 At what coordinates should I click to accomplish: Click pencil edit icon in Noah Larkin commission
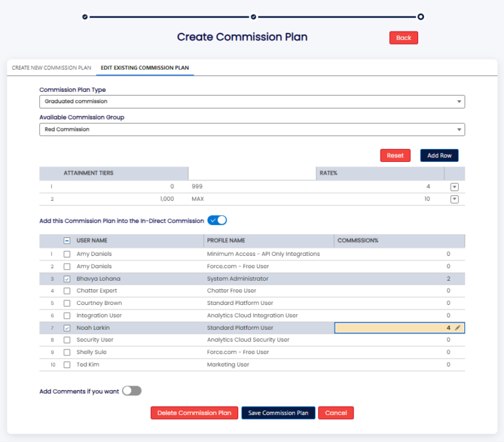point(457,328)
